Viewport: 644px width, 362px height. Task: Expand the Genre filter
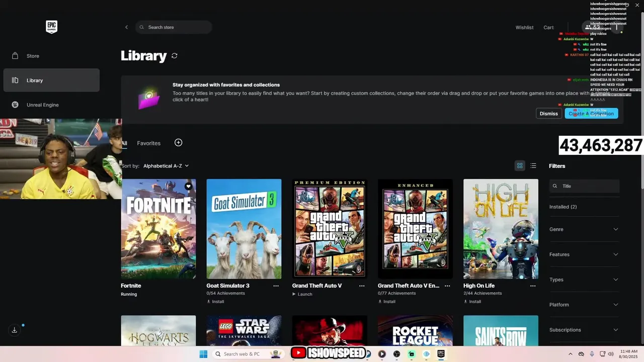click(584, 229)
